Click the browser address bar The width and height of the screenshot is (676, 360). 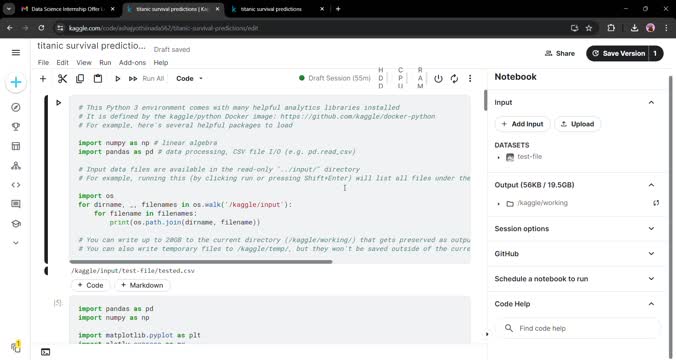point(310,28)
